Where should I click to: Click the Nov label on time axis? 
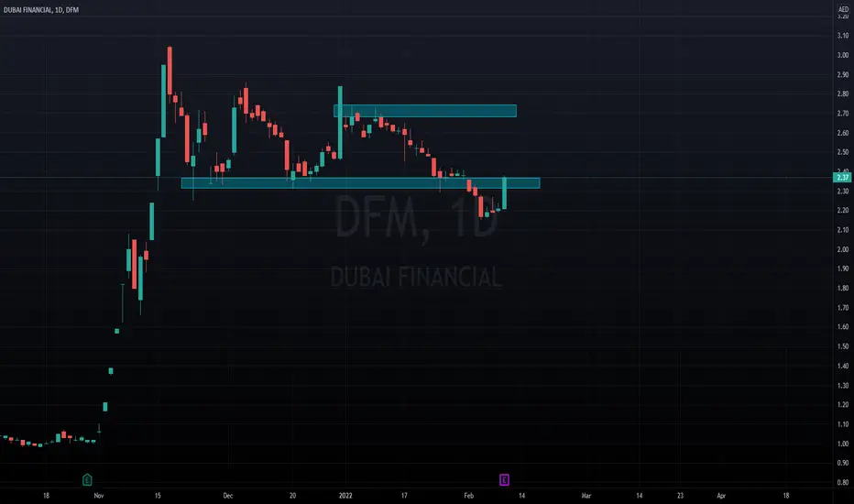pos(99,496)
